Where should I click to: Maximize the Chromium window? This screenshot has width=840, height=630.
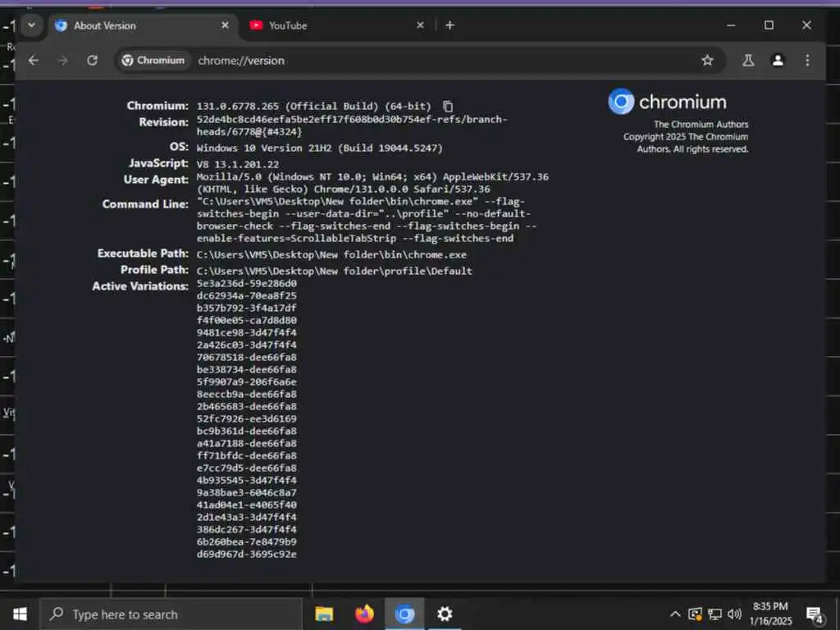769,25
